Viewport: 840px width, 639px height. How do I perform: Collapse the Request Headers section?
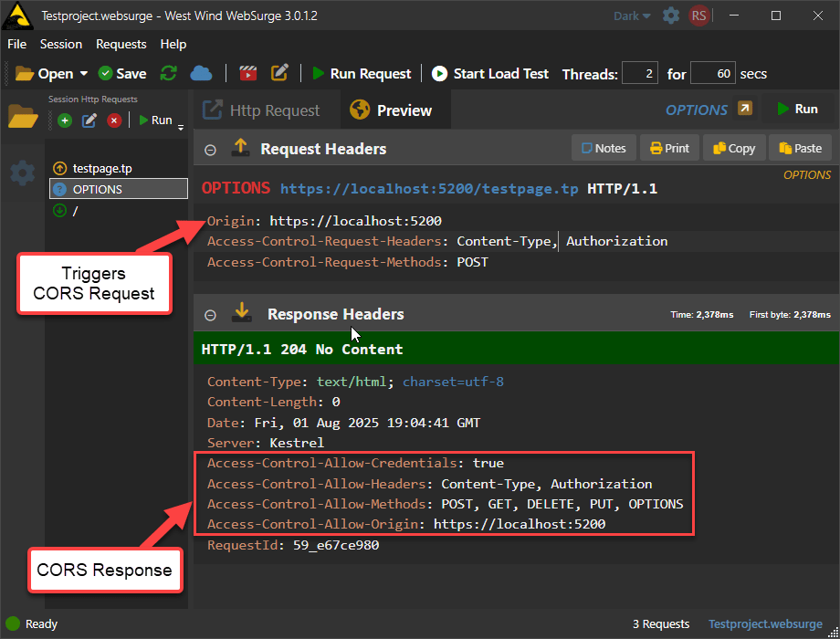tap(210, 149)
